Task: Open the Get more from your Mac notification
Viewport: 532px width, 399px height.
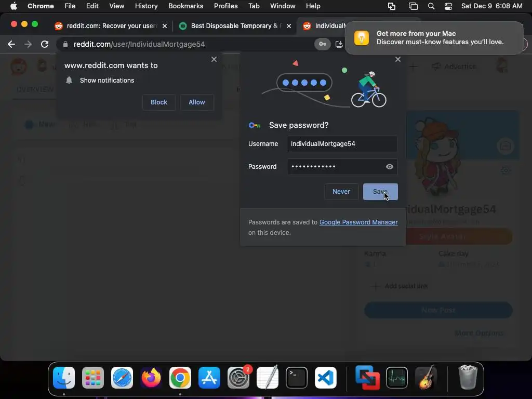Action: (x=434, y=37)
